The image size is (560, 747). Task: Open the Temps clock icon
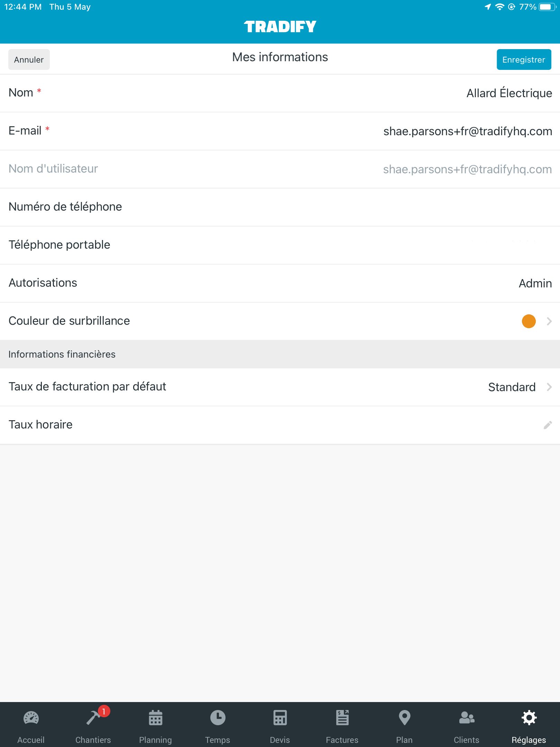click(x=218, y=718)
